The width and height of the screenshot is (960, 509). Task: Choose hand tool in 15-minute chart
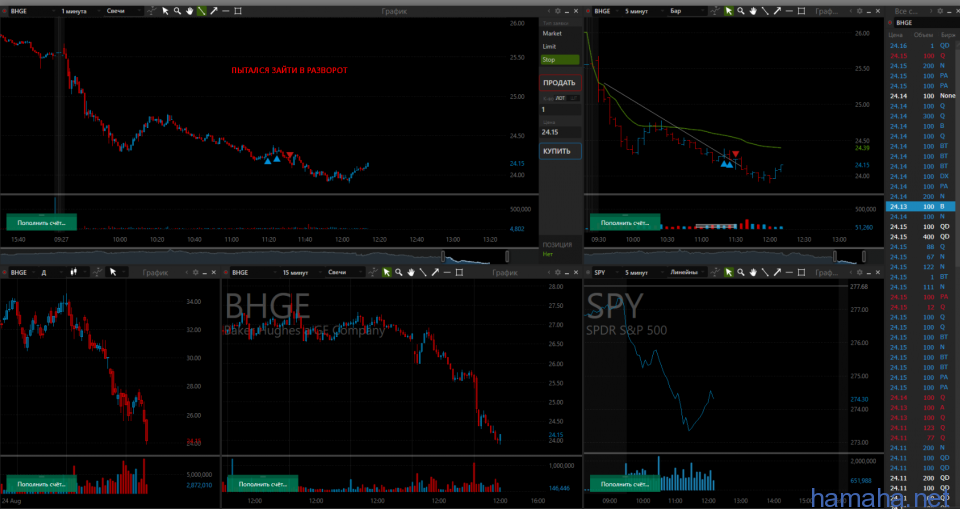point(410,272)
